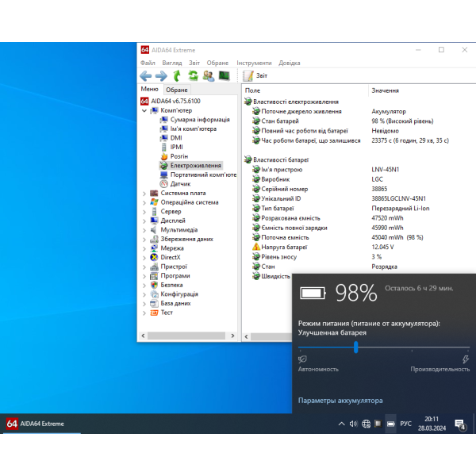Click the Пристрої devices icon in the tree
Image resolution: width=476 pixels, height=476 pixels.
click(154, 267)
